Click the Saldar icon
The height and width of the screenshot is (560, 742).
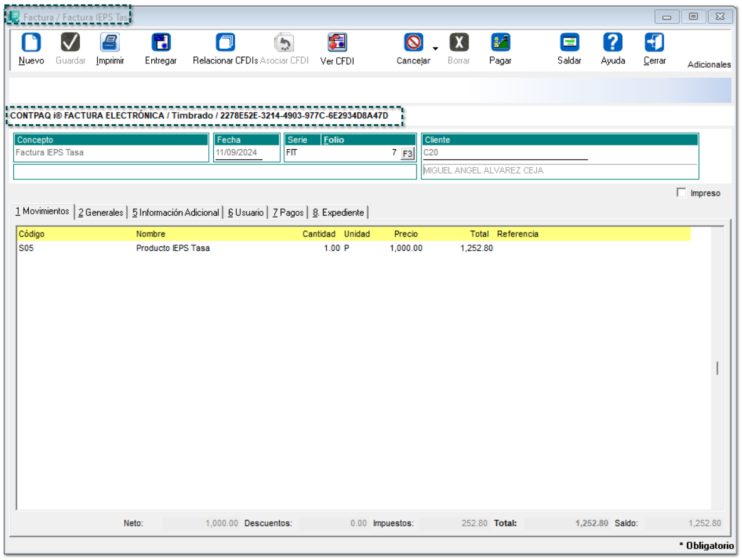tap(569, 43)
